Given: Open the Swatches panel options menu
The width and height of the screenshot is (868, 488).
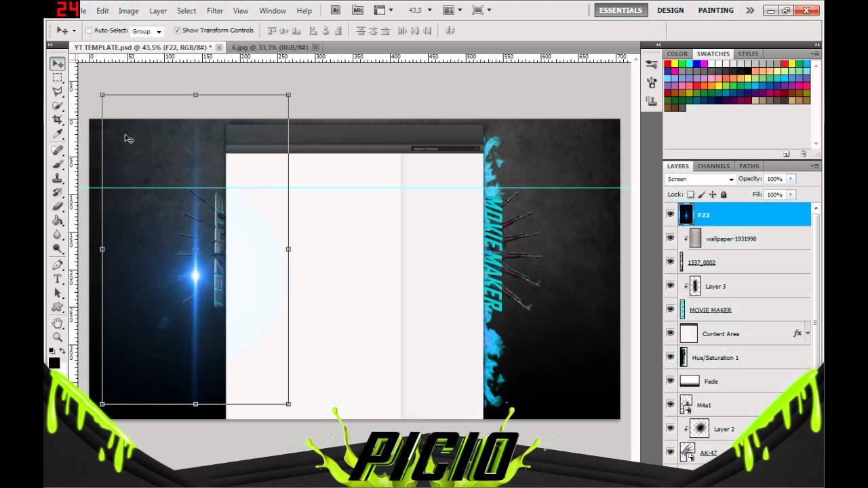Looking at the screenshot, I should tap(814, 54).
